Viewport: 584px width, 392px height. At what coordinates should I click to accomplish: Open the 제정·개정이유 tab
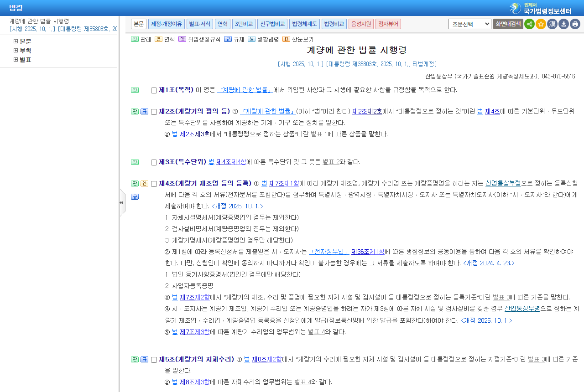coord(167,24)
